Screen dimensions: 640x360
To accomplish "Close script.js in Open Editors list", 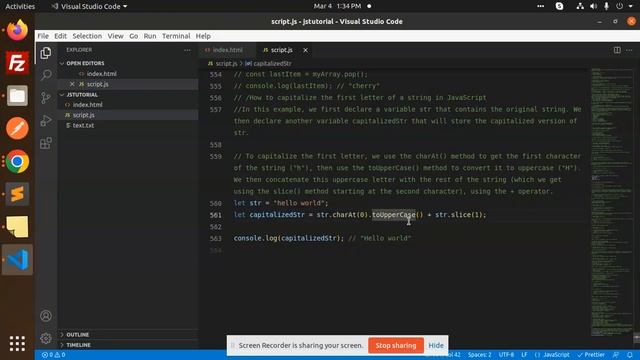I will 72,84.
